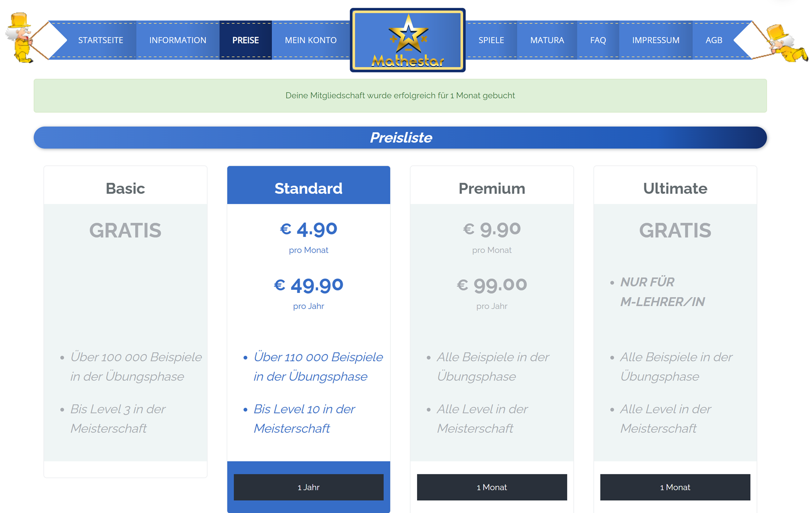Open the AGB terms page
The image size is (812, 513).
pos(713,40)
